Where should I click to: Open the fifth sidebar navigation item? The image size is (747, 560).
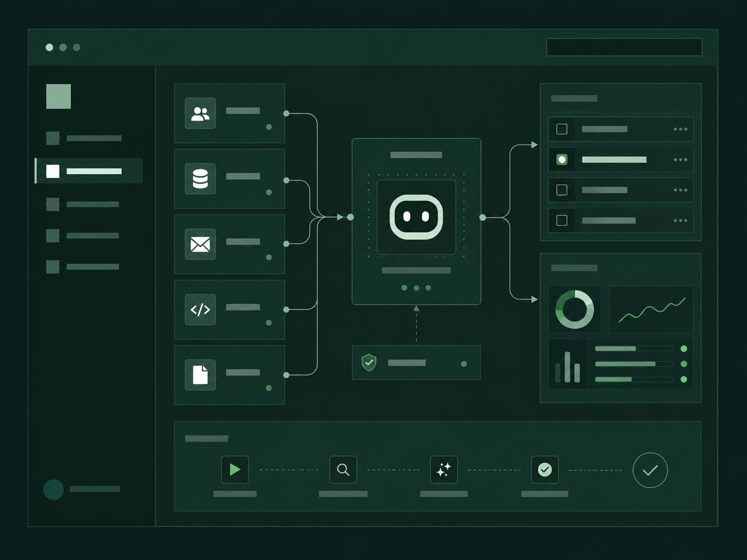(83, 267)
